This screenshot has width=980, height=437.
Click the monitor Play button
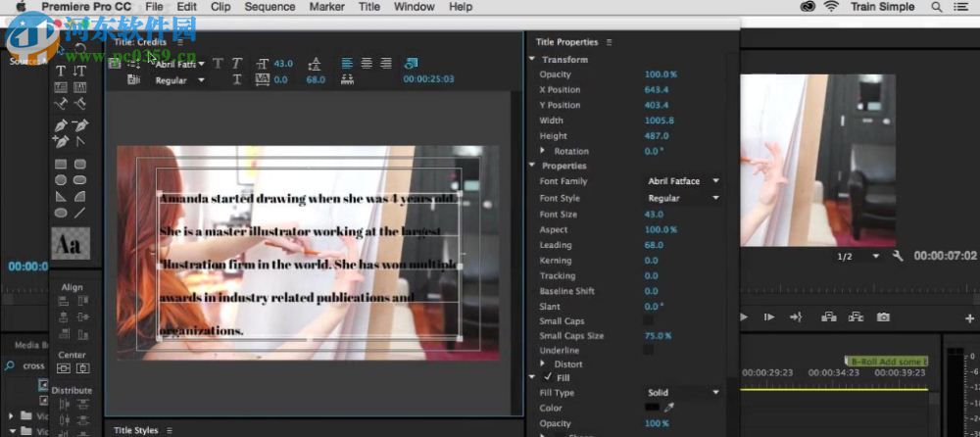point(744,316)
